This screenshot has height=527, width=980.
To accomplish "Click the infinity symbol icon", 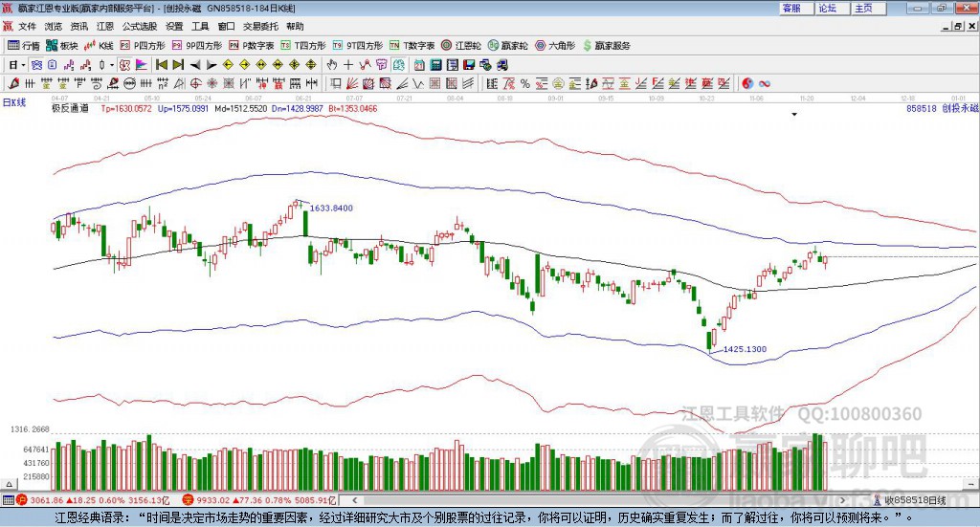I will pyautogui.click(x=765, y=83).
